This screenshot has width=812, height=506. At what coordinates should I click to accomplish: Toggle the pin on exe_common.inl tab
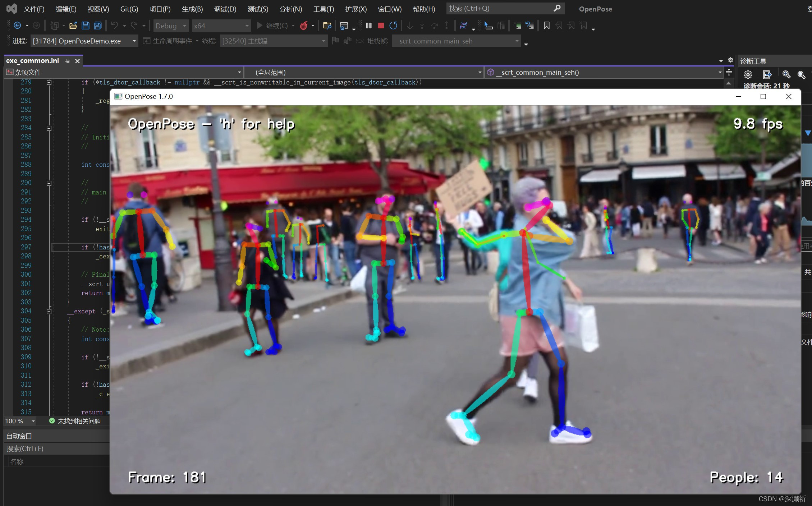click(67, 61)
